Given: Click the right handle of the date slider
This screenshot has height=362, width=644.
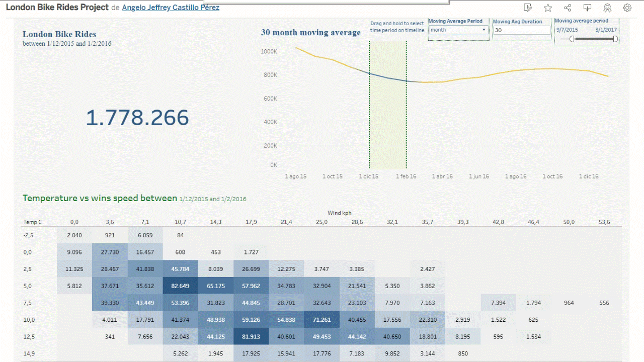Looking at the screenshot, I should (615, 39).
